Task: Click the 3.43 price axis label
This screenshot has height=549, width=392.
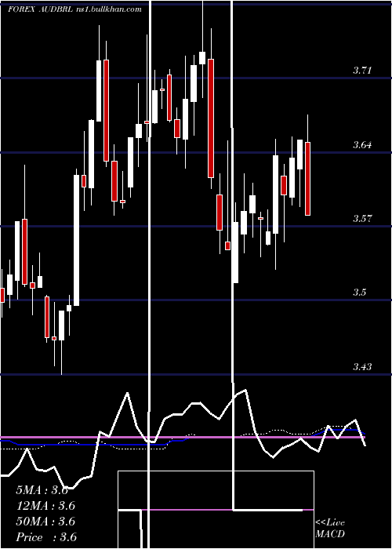Action: pyautogui.click(x=362, y=366)
